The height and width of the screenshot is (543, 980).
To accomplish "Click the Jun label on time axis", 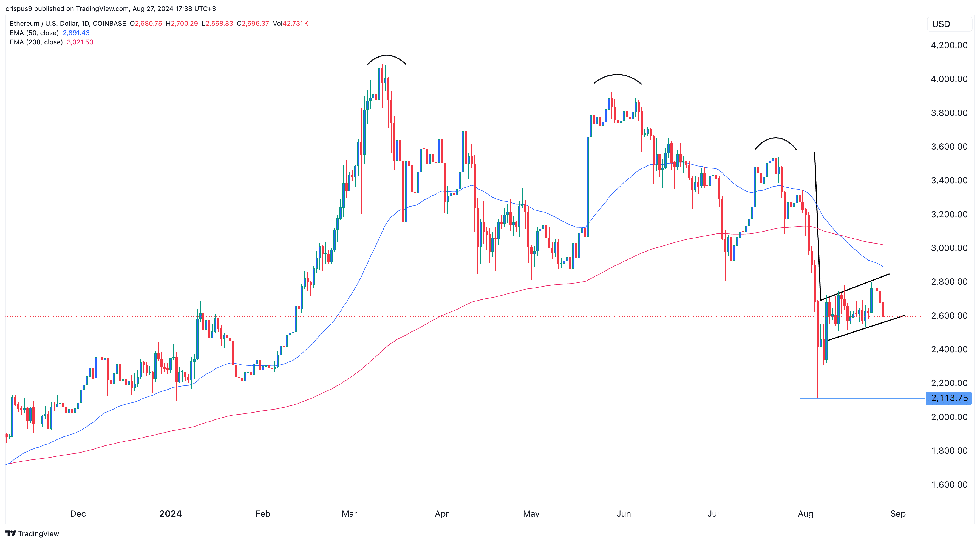I will 624,514.
